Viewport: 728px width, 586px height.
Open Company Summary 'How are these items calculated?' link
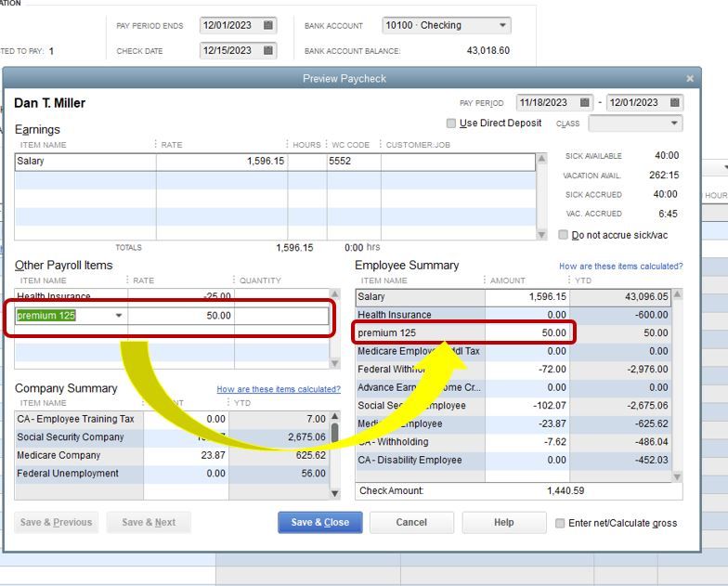pyautogui.click(x=279, y=389)
